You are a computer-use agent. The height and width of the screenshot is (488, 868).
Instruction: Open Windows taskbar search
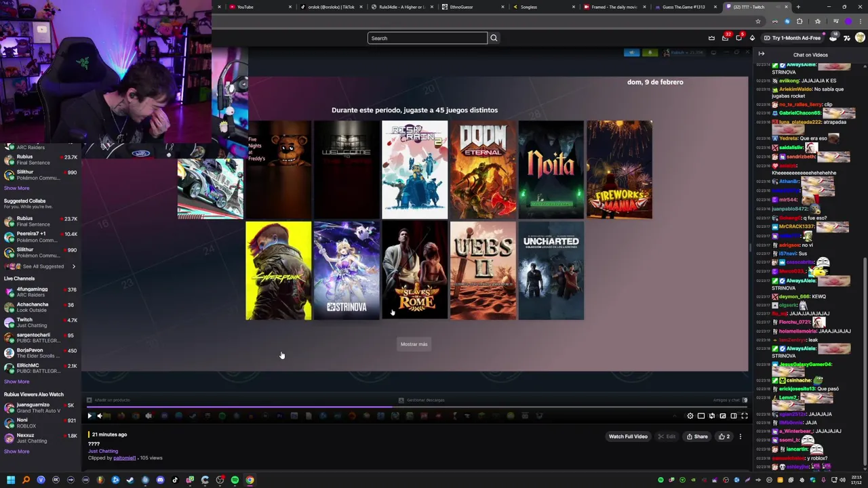pos(26,480)
